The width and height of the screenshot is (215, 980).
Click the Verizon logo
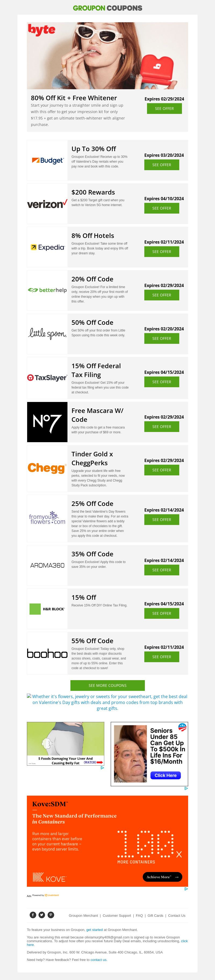click(47, 204)
